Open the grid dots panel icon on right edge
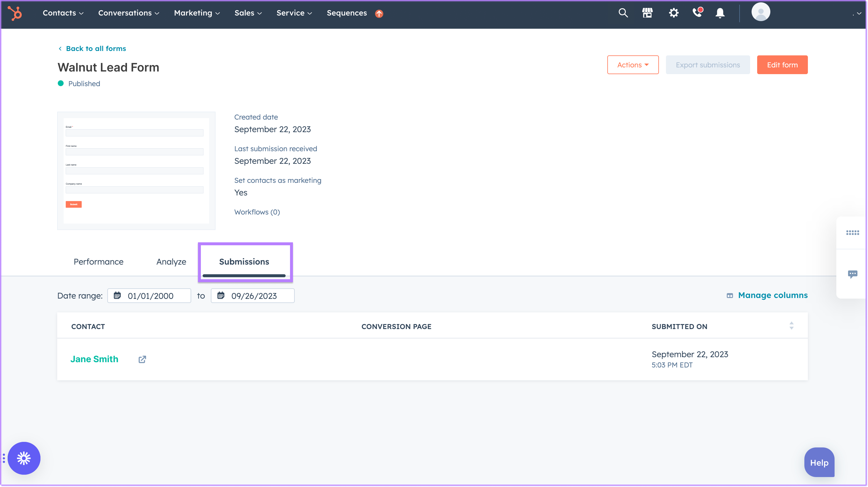The height and width of the screenshot is (487, 868). click(x=852, y=233)
